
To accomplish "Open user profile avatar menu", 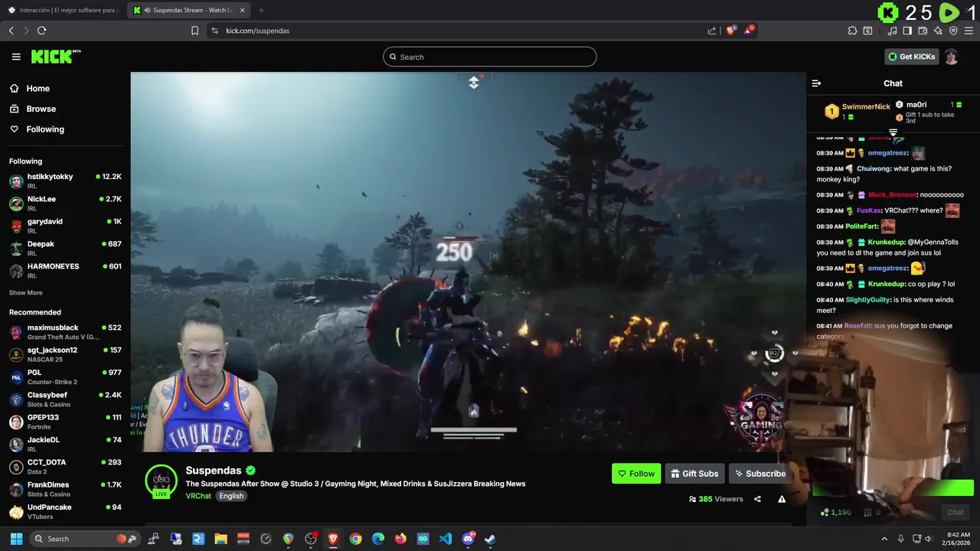I will (x=952, y=57).
